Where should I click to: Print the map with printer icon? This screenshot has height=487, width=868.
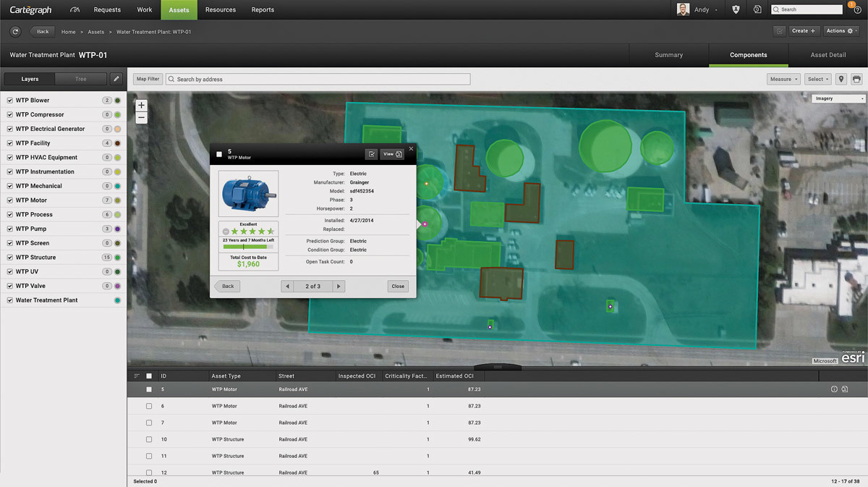coord(856,79)
